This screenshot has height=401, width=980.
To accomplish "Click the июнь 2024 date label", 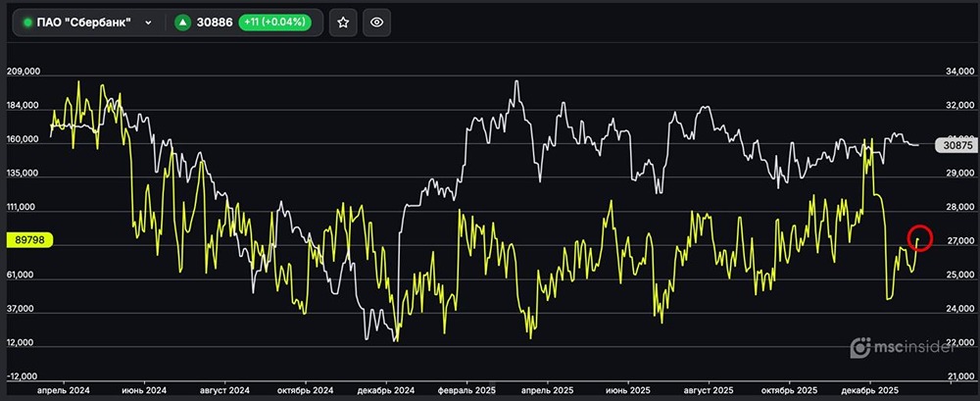I will click(145, 390).
